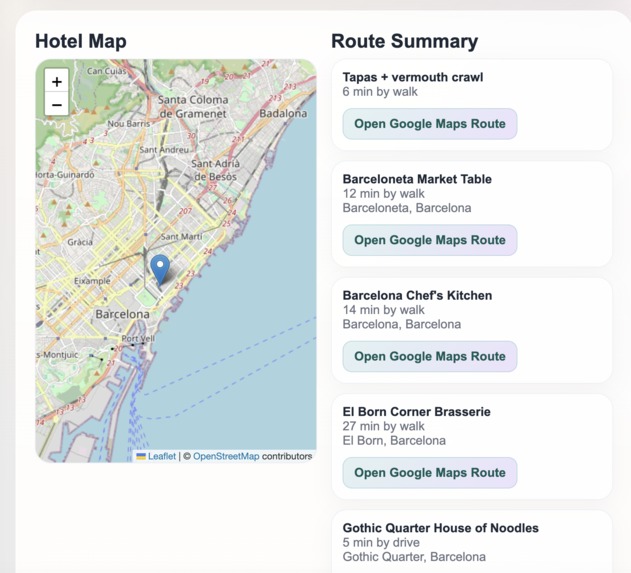This screenshot has width=631, height=573.
Task: Open the Leaflet attribution link
Action: pos(162,456)
